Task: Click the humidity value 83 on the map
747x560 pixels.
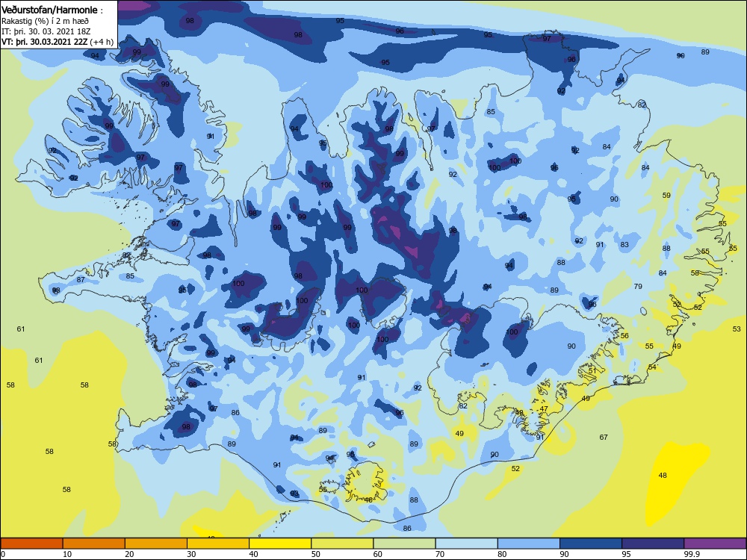Action: tap(624, 244)
